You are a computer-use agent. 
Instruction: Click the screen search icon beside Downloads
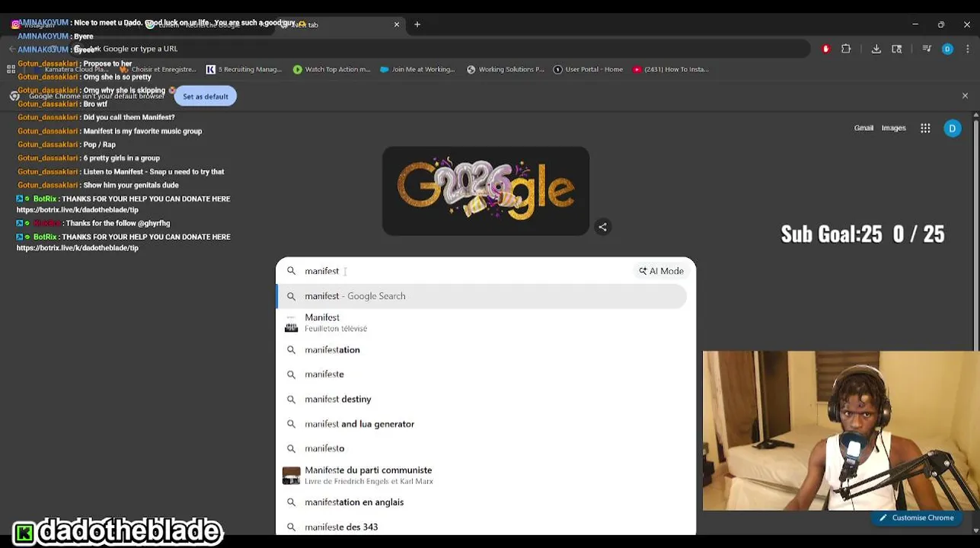pyautogui.click(x=897, y=49)
